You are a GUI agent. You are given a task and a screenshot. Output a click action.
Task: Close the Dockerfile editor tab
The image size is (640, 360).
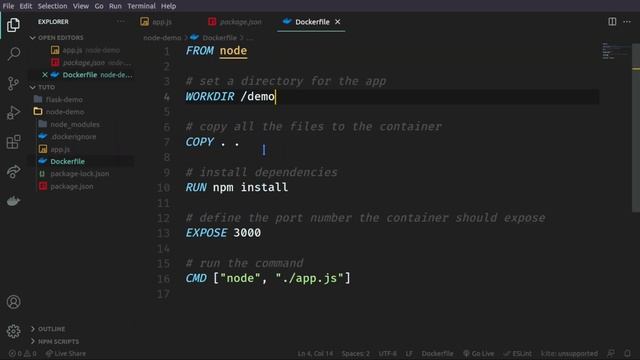338,22
